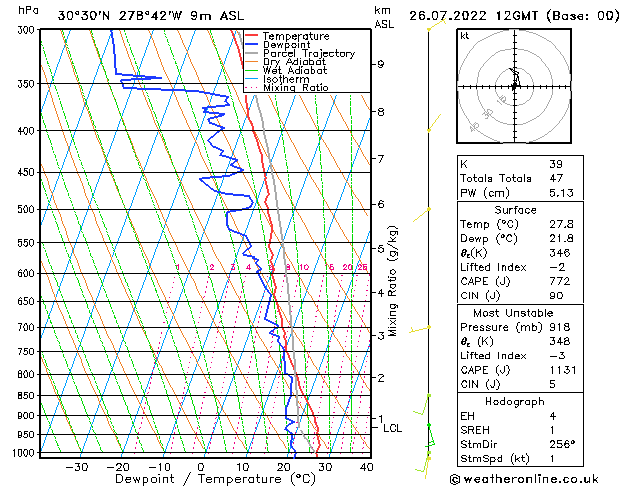Select Parcel Trajectory legend entry
Image resolution: width=629 pixels, height=486 pixels.
pyautogui.click(x=308, y=54)
